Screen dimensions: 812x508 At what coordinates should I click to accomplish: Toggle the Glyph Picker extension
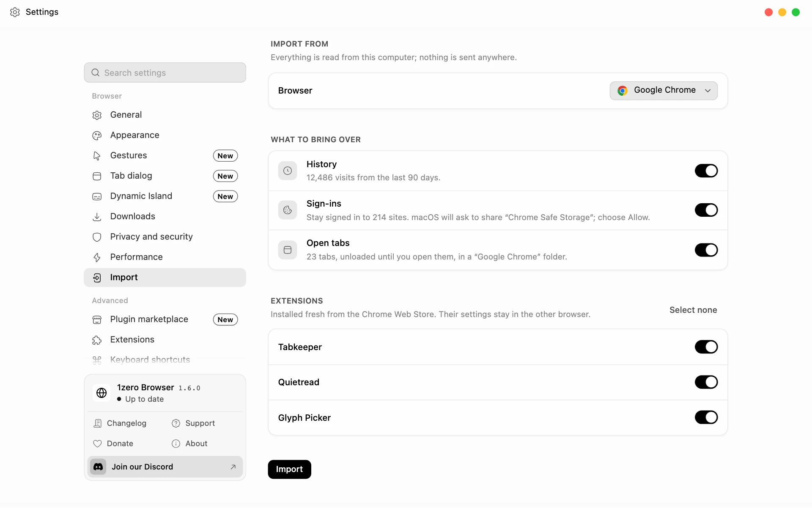click(706, 417)
